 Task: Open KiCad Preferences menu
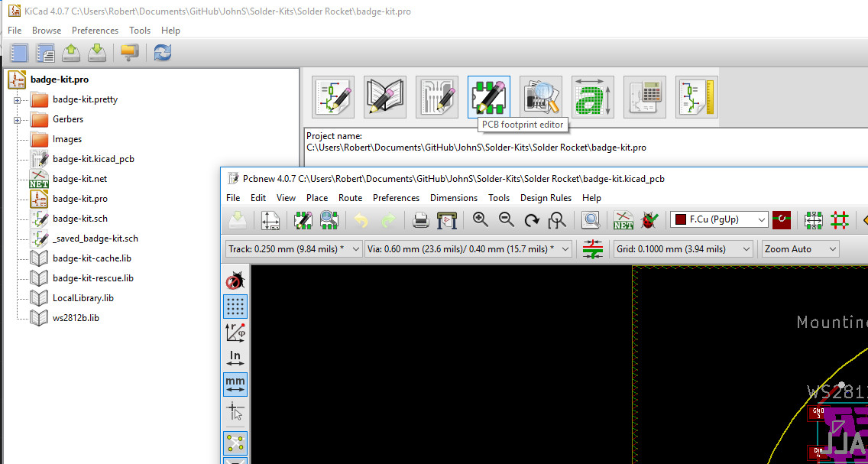click(96, 31)
